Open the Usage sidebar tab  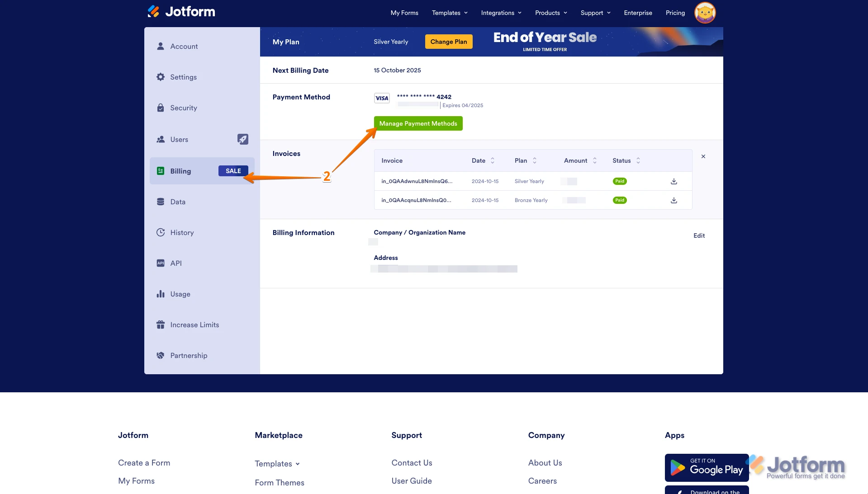click(180, 294)
